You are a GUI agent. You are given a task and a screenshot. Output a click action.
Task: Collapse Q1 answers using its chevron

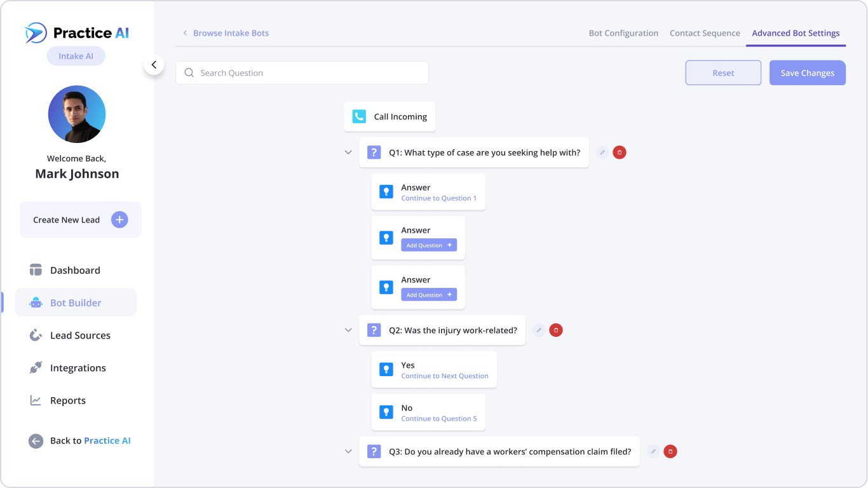pyautogui.click(x=348, y=152)
